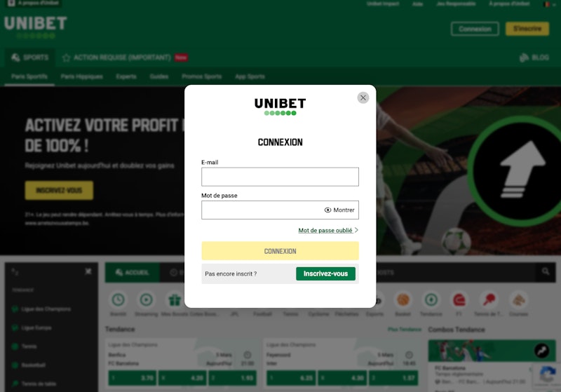The height and width of the screenshot is (392, 561).
Task: Click the outlined Connexion header button
Action: pyautogui.click(x=475, y=29)
